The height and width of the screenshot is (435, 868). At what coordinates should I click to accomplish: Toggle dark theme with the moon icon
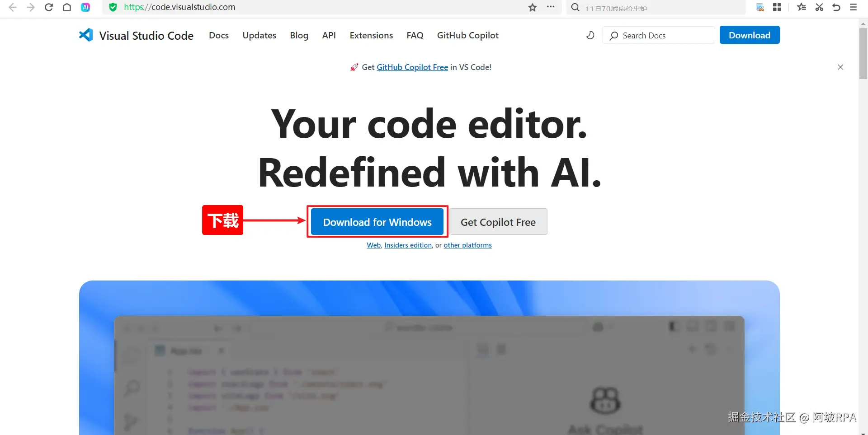590,35
